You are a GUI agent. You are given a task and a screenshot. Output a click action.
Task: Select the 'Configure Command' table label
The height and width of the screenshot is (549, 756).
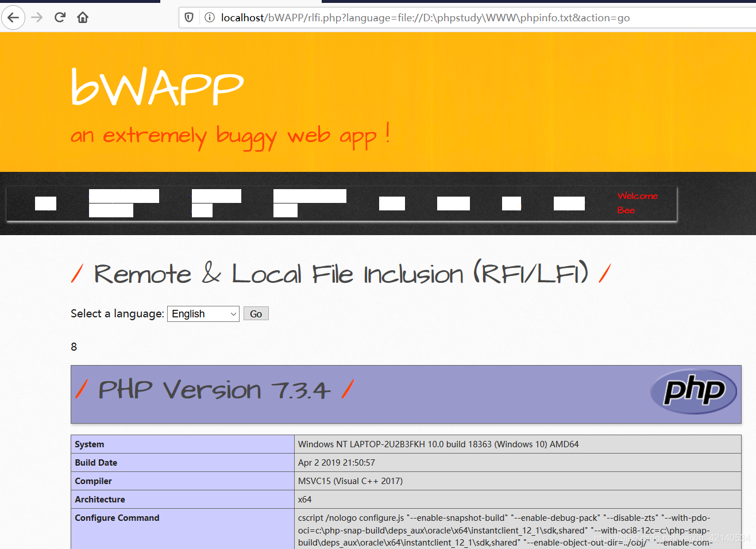point(117,518)
